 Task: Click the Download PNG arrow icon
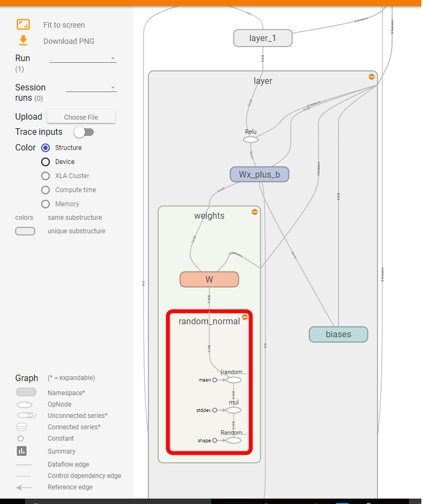tap(23, 41)
